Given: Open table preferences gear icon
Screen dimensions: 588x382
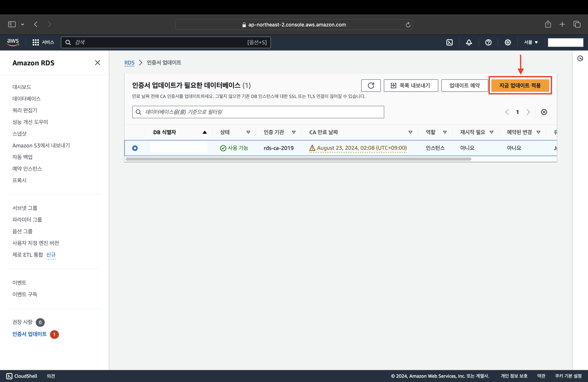Looking at the screenshot, I should tap(544, 112).
